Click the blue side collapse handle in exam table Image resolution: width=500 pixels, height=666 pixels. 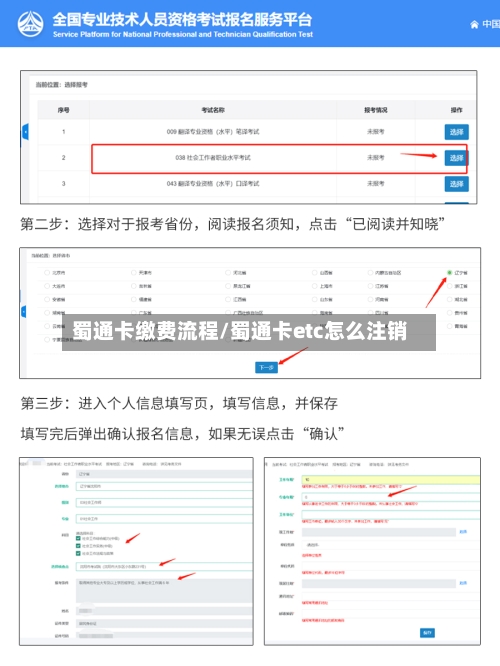(x=25, y=133)
